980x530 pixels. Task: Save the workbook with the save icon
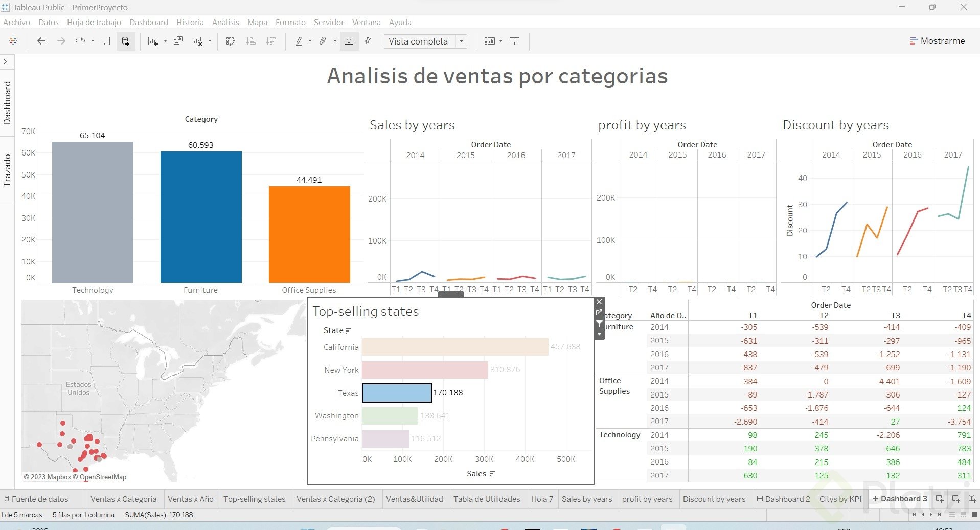(x=105, y=41)
